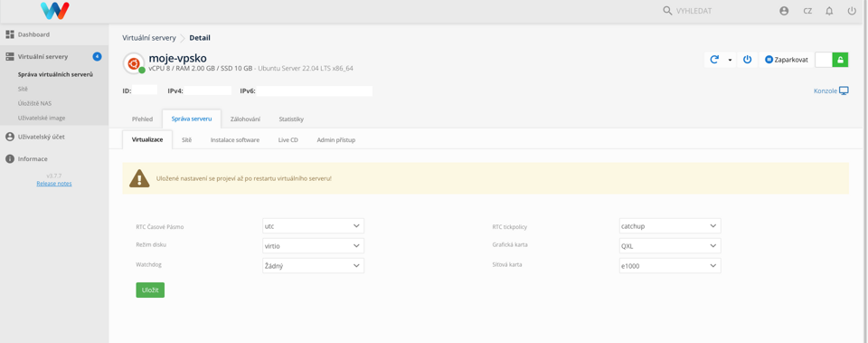Image resolution: width=868 pixels, height=343 pixels.
Task: Click the Ubuntu logo of moje-vpsko
Action: [x=133, y=63]
